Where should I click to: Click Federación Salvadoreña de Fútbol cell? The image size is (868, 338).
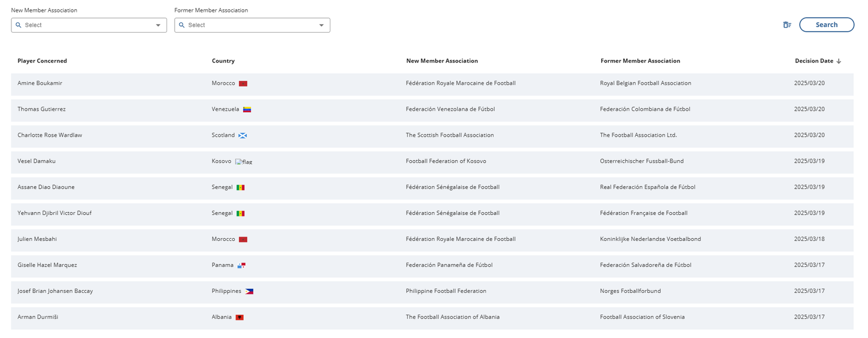pyautogui.click(x=646, y=265)
